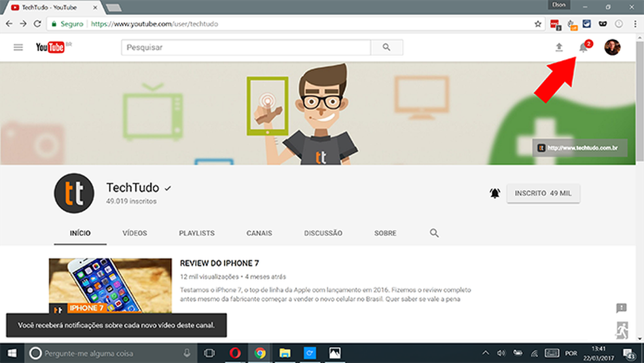This screenshot has height=363, width=644.
Task: Open the account avatar menu
Action: pos(612,47)
